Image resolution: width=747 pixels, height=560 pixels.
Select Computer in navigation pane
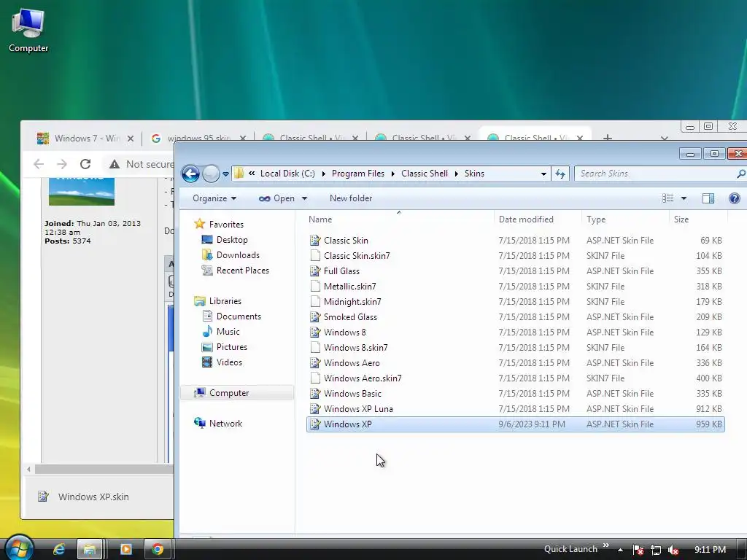click(x=237, y=393)
